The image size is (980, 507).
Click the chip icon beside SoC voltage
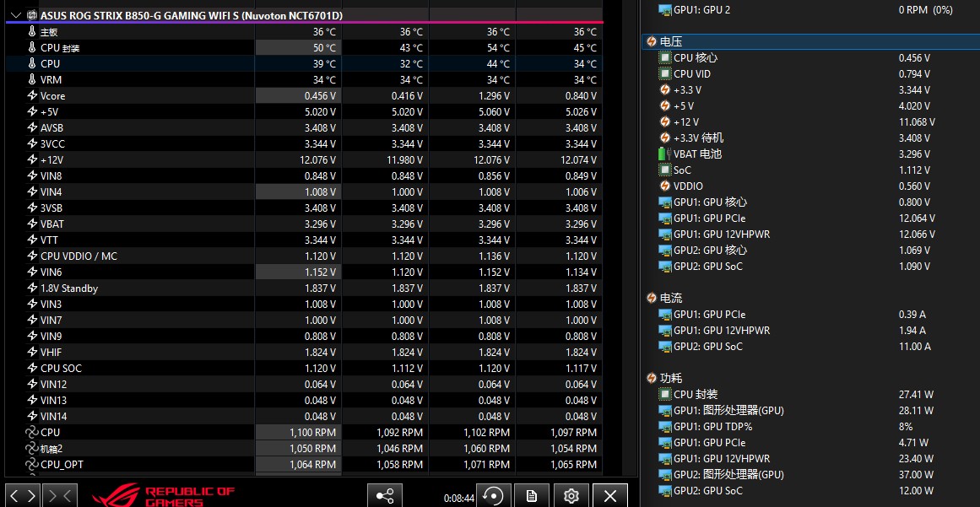pyautogui.click(x=665, y=170)
